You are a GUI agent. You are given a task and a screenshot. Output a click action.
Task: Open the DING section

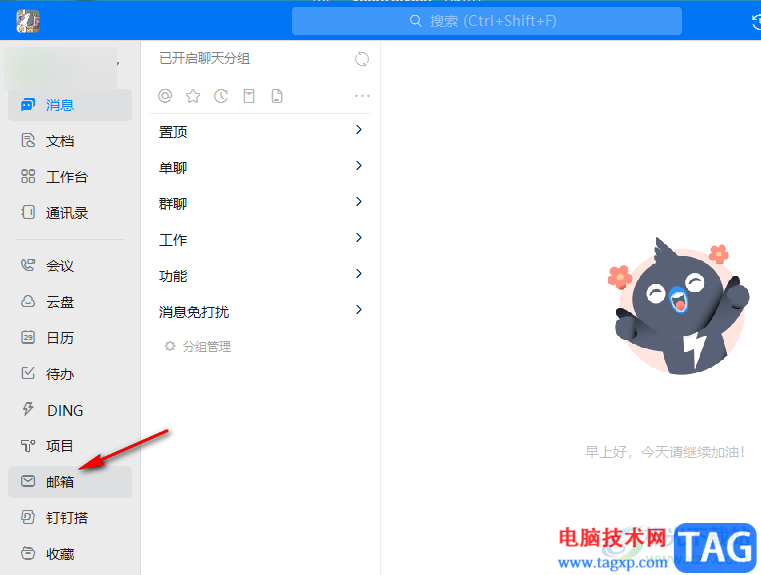tap(70, 410)
